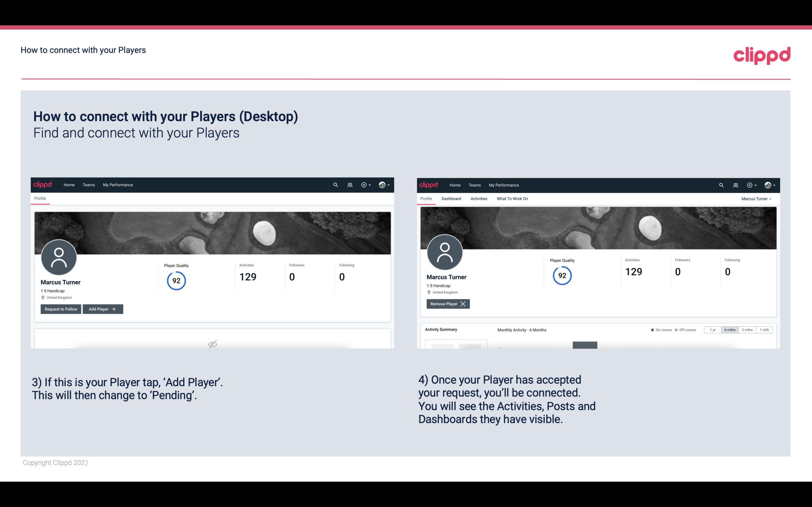Image resolution: width=812 pixels, height=507 pixels.
Task: Select 'What To On' tab in right panel
Action: [512, 199]
